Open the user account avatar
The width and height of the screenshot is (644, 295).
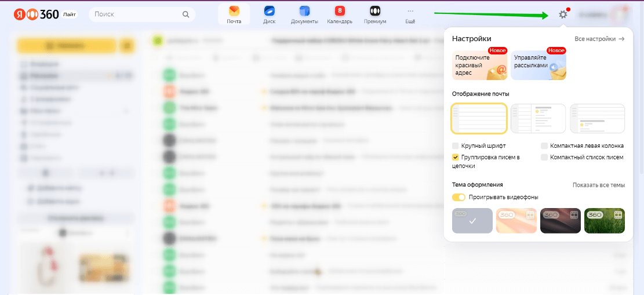tap(618, 14)
